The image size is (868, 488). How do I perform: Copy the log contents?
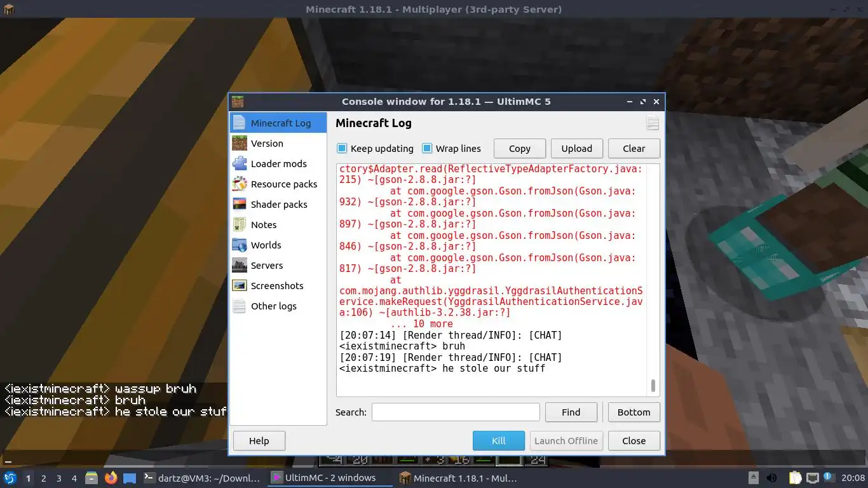point(520,148)
